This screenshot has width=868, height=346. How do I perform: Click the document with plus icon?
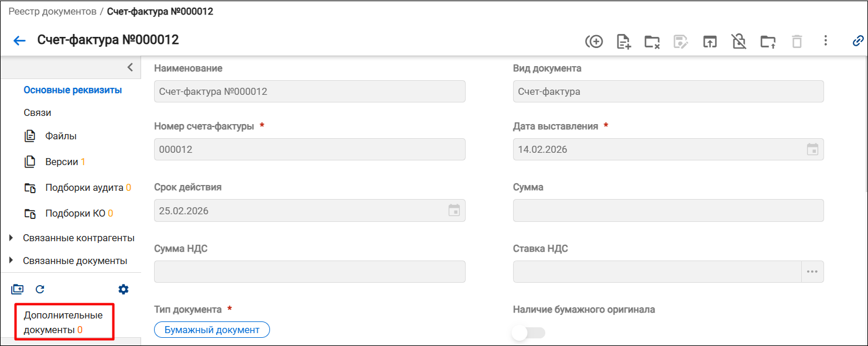click(x=624, y=41)
